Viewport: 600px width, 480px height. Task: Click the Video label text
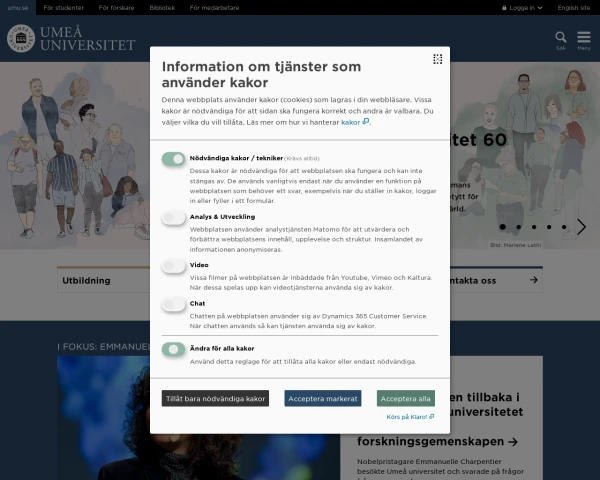click(x=199, y=265)
